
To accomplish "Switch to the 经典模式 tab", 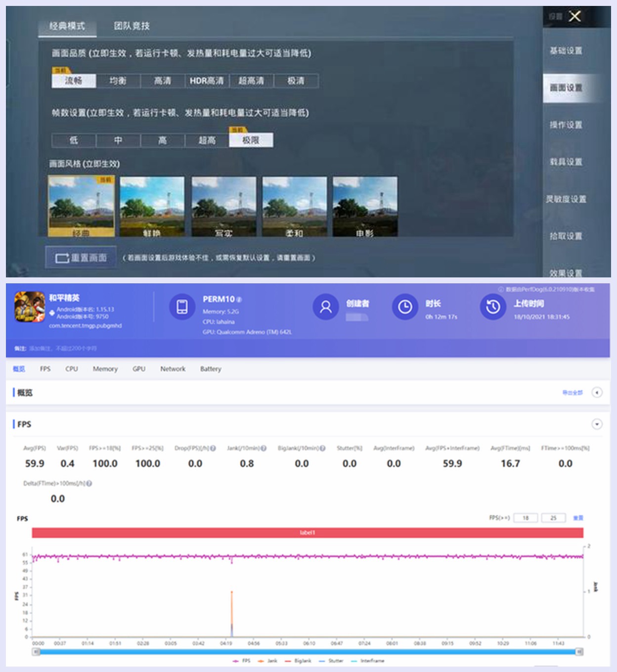I will [67, 26].
